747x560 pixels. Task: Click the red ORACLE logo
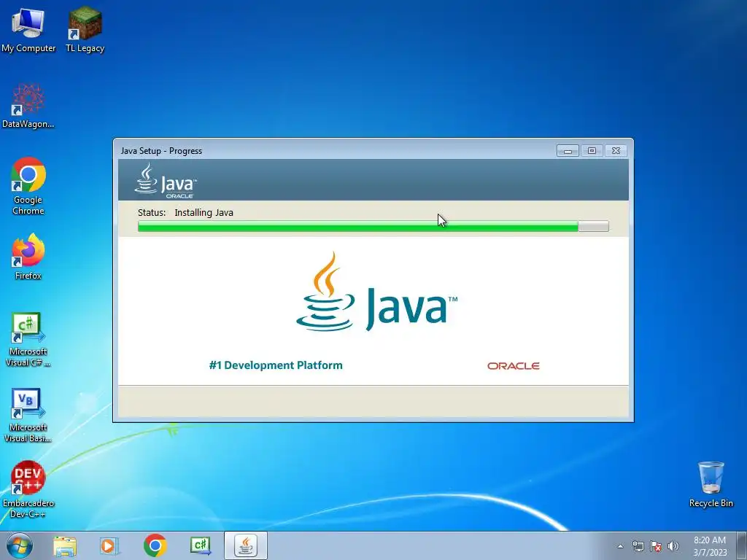(x=513, y=366)
